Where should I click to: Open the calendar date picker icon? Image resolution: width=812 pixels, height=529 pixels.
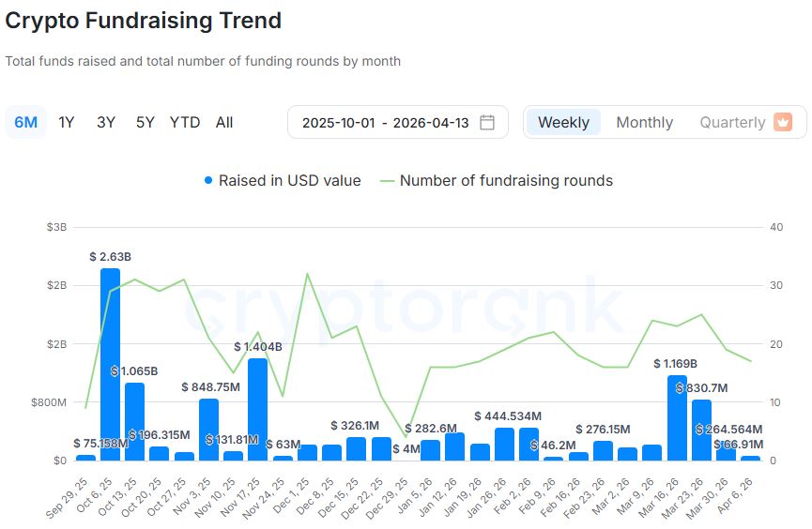[x=487, y=123]
